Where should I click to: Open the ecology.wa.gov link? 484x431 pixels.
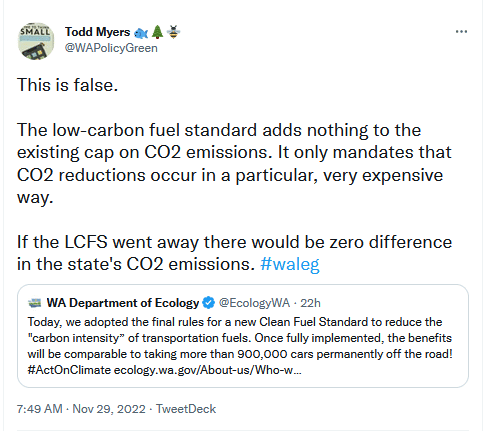pyautogui.click(x=208, y=370)
